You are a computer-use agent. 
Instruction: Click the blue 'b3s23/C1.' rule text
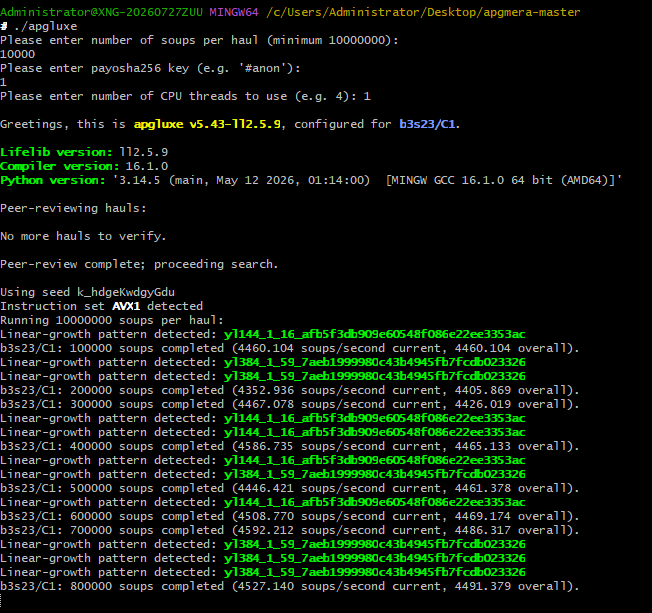429,124
